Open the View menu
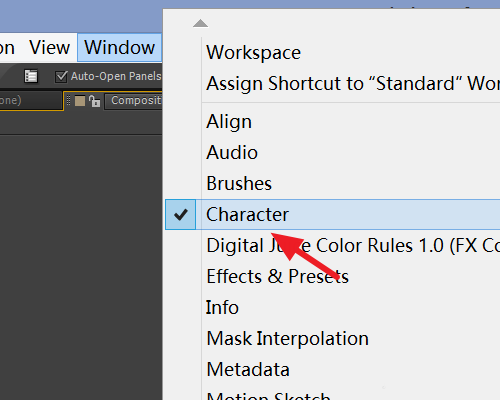500x400 pixels. point(49,47)
